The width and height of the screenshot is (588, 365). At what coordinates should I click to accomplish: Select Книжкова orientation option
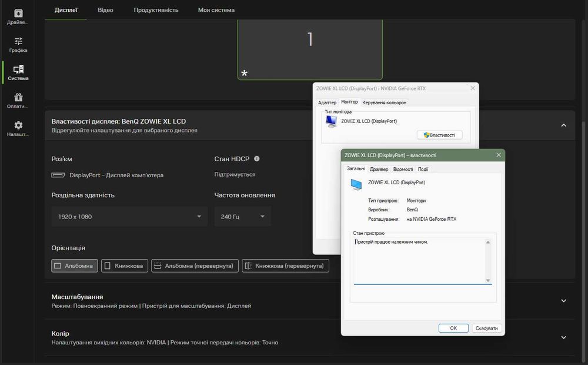tap(125, 266)
